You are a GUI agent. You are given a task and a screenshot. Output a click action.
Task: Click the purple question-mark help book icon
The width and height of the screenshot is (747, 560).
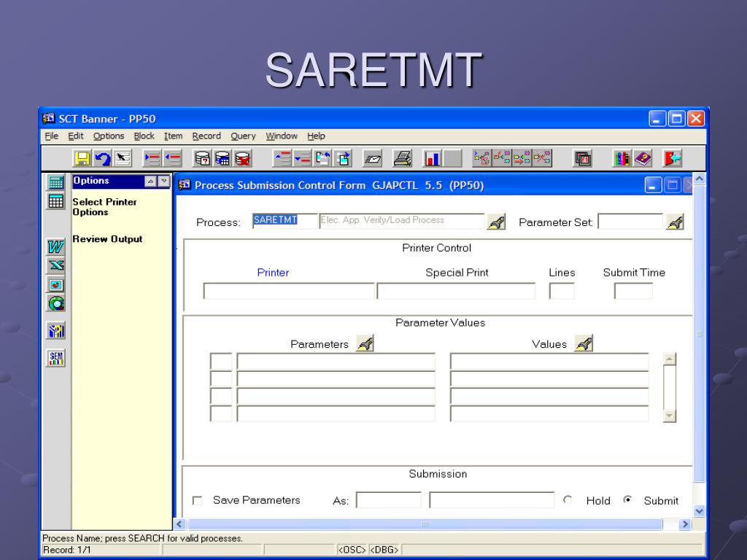pos(643,158)
